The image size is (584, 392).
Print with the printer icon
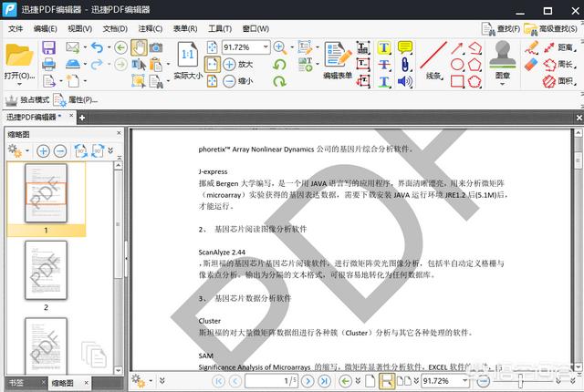[x=48, y=64]
